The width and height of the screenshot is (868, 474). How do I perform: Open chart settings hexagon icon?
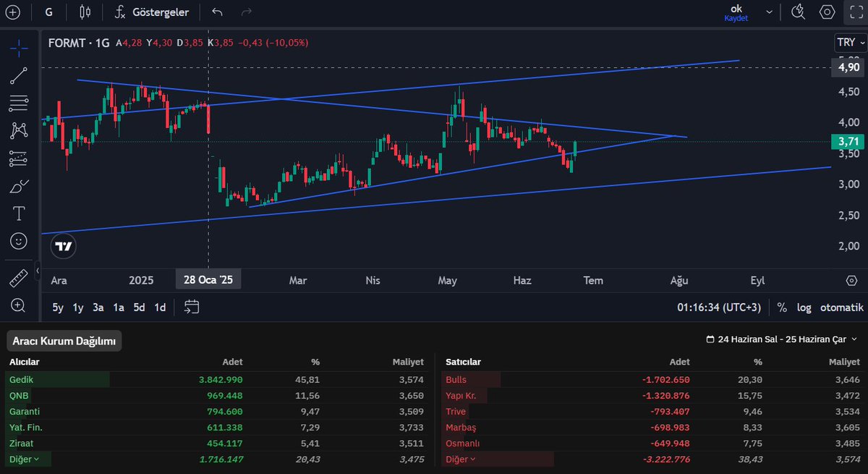pyautogui.click(x=827, y=12)
